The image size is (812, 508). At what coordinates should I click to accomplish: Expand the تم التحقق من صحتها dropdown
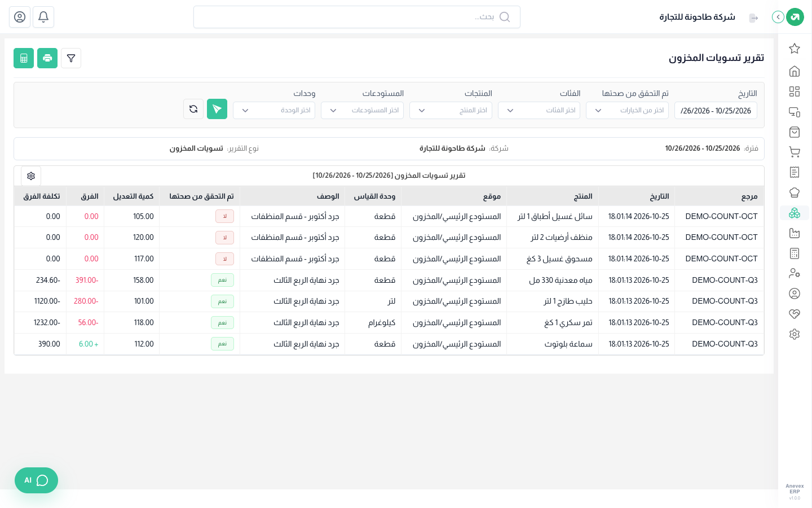[x=627, y=111]
